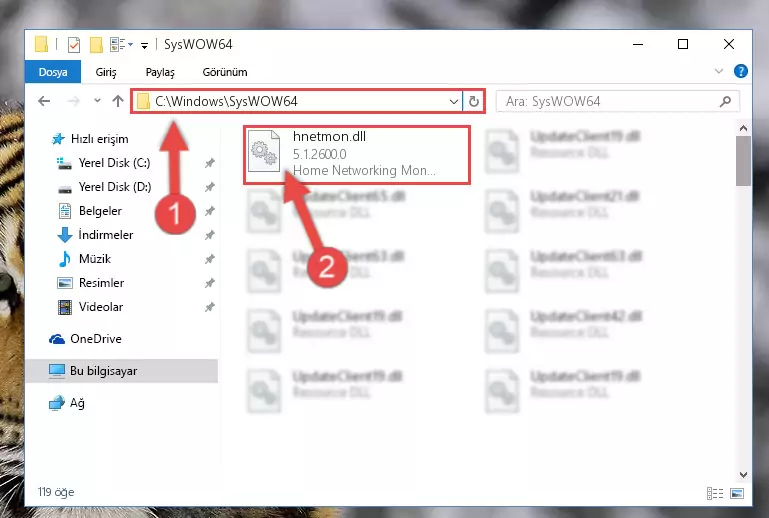Select the hnetmon.dll file
This screenshot has height=518, width=769.
pos(357,155)
